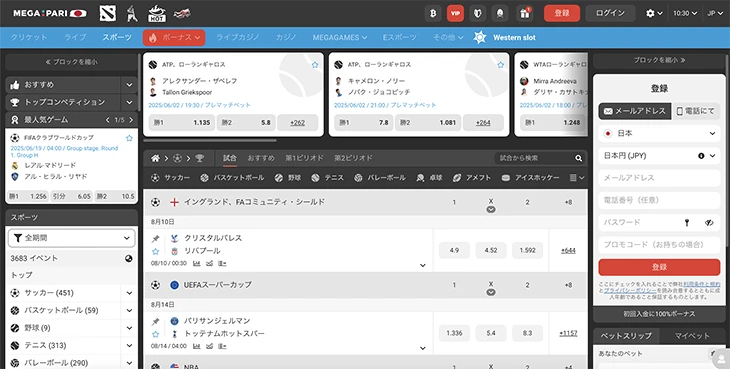Open the HOT games icon
The width and height of the screenshot is (730, 369).
click(157, 13)
